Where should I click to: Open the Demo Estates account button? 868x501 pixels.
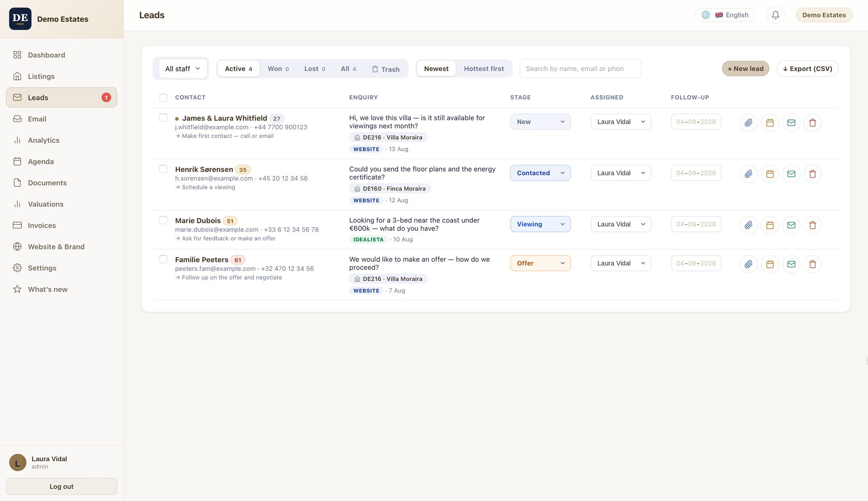(824, 15)
